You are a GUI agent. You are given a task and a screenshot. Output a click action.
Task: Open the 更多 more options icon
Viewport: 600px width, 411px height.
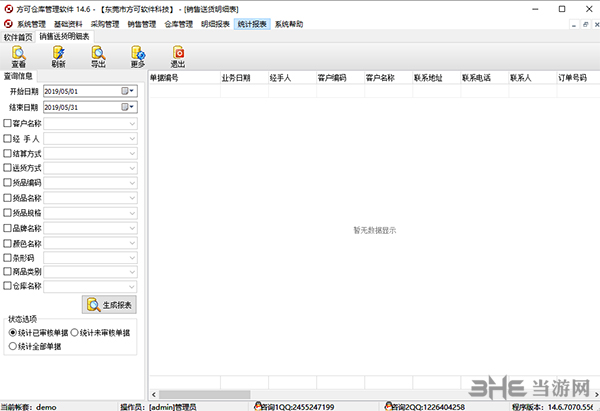[x=138, y=57]
